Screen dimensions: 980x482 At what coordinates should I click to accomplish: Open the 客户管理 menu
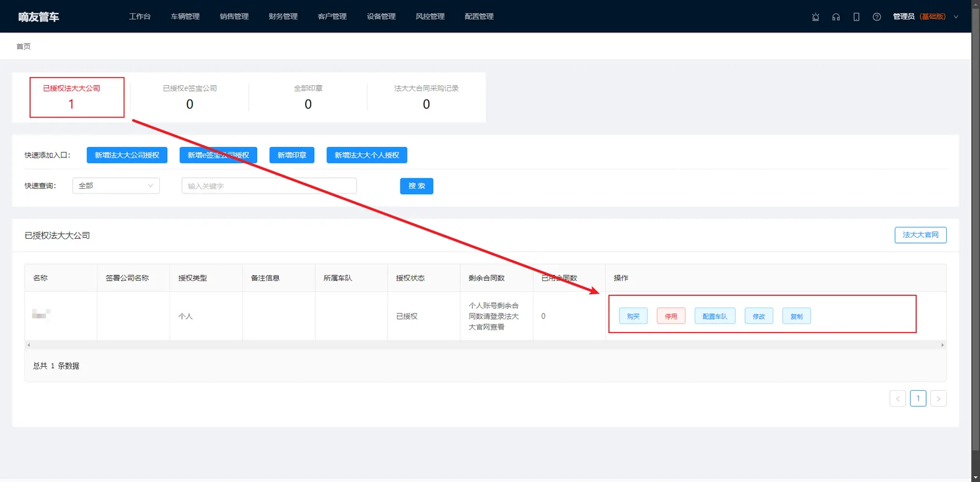332,17
